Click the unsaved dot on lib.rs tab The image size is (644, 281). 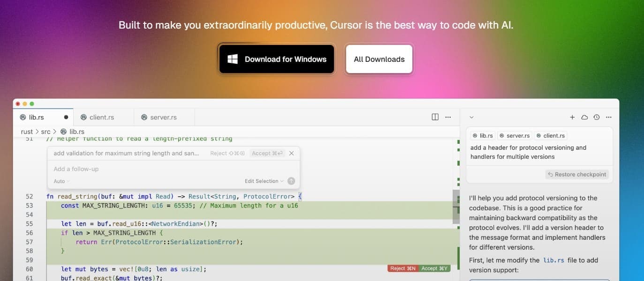point(66,117)
